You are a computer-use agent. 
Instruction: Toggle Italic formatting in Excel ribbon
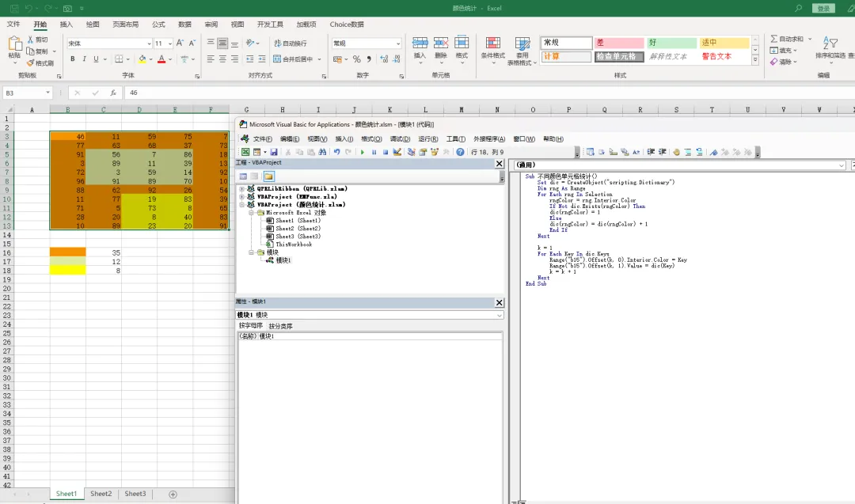point(84,59)
